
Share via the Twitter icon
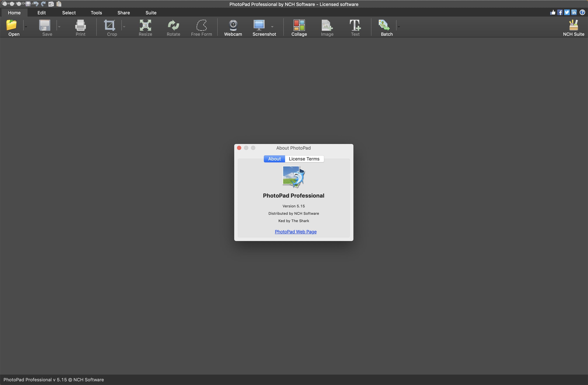point(567,12)
